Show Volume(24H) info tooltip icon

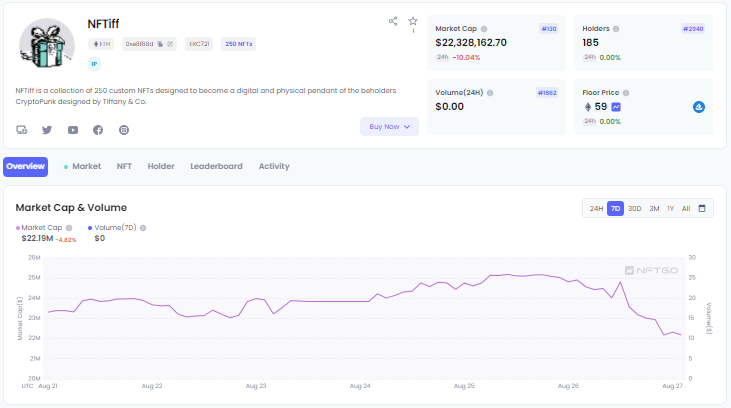pos(490,93)
